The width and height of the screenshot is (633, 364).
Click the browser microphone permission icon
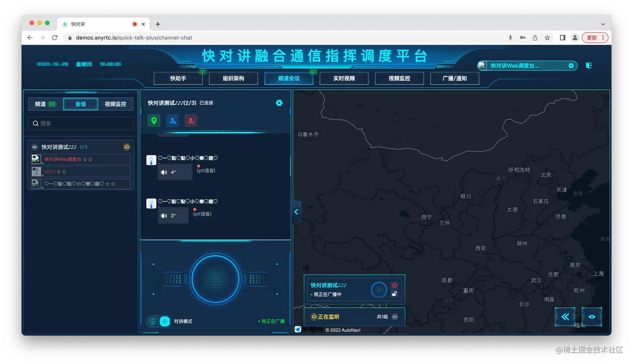(x=510, y=38)
